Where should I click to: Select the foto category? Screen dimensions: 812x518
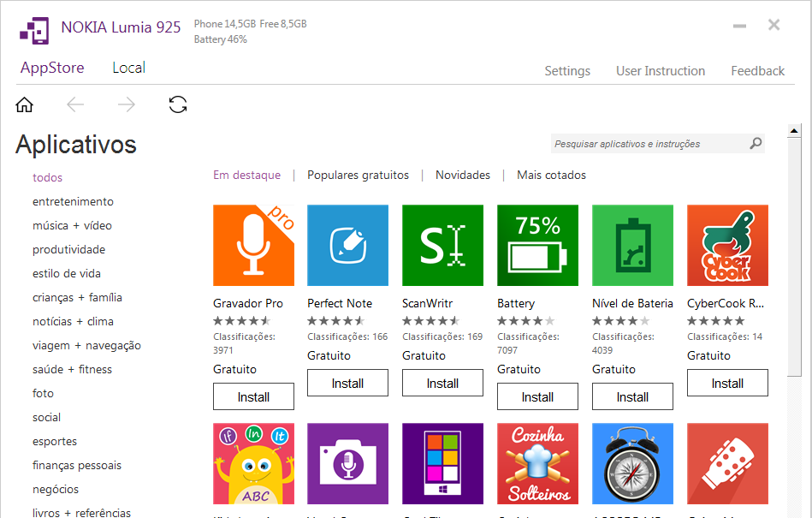pos(43,393)
